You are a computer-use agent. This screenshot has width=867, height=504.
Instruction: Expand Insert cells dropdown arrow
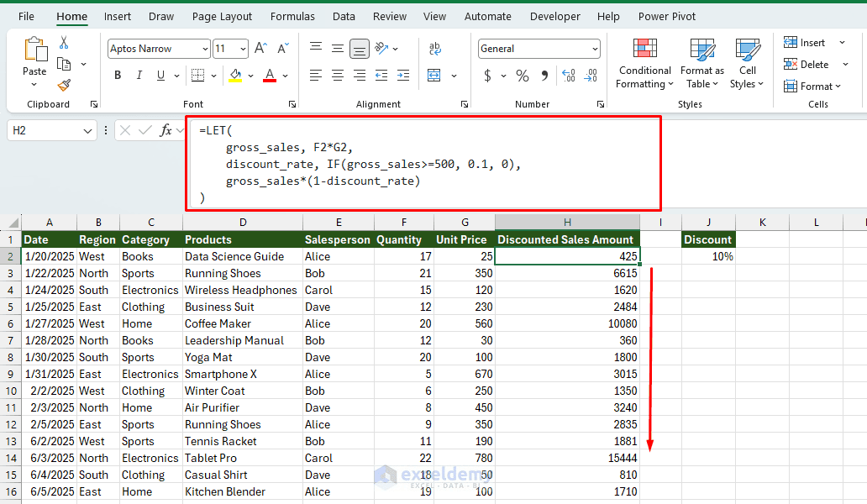point(842,43)
